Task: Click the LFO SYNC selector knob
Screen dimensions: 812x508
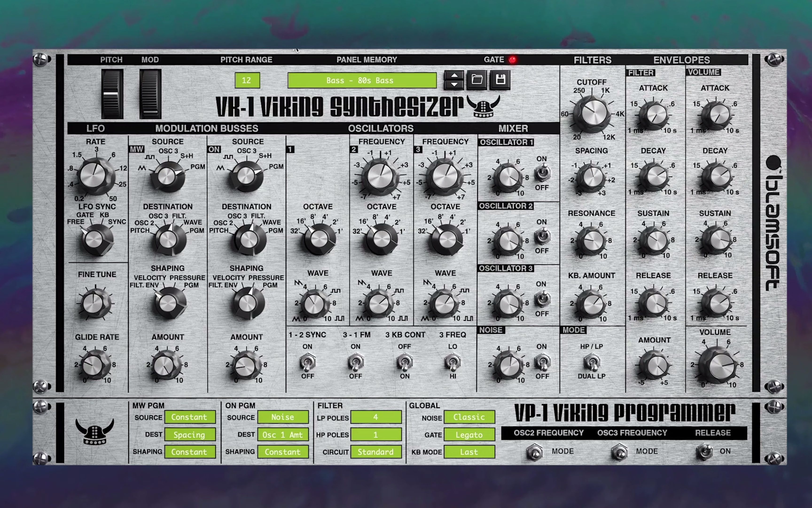Action: (97, 239)
